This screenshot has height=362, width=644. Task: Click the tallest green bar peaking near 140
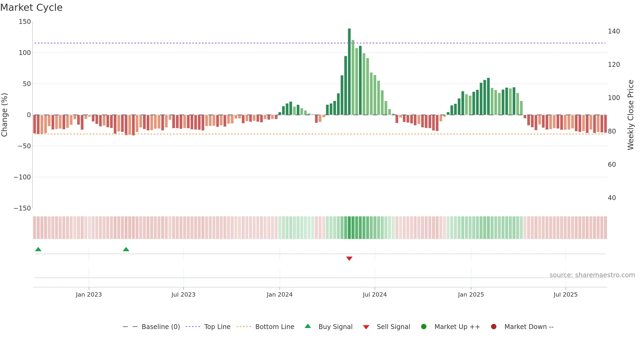(x=349, y=72)
